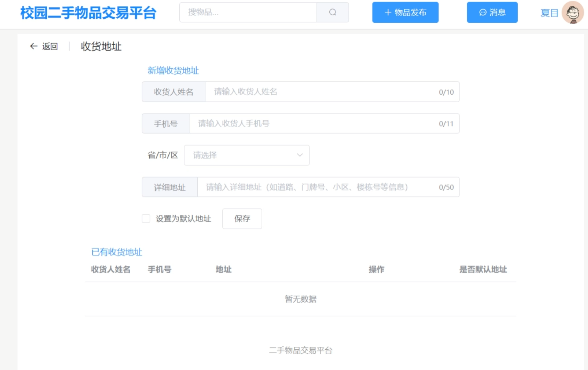Click the 保存 save button
This screenshot has width=588, height=370.
[x=242, y=218]
